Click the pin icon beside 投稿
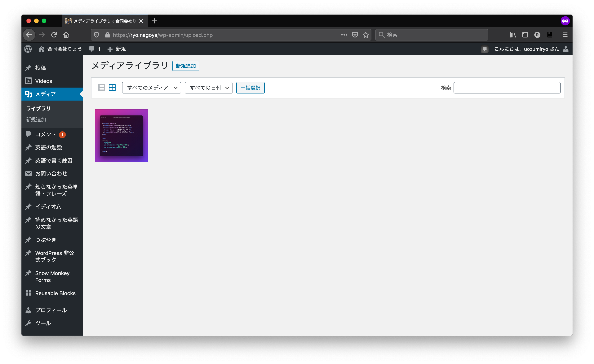Screen dimensions: 594x364 [29, 68]
